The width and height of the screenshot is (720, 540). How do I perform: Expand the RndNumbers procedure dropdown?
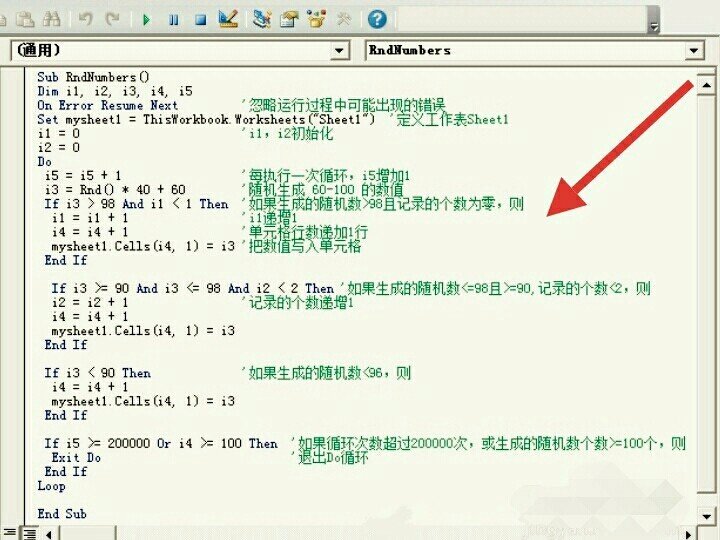695,50
